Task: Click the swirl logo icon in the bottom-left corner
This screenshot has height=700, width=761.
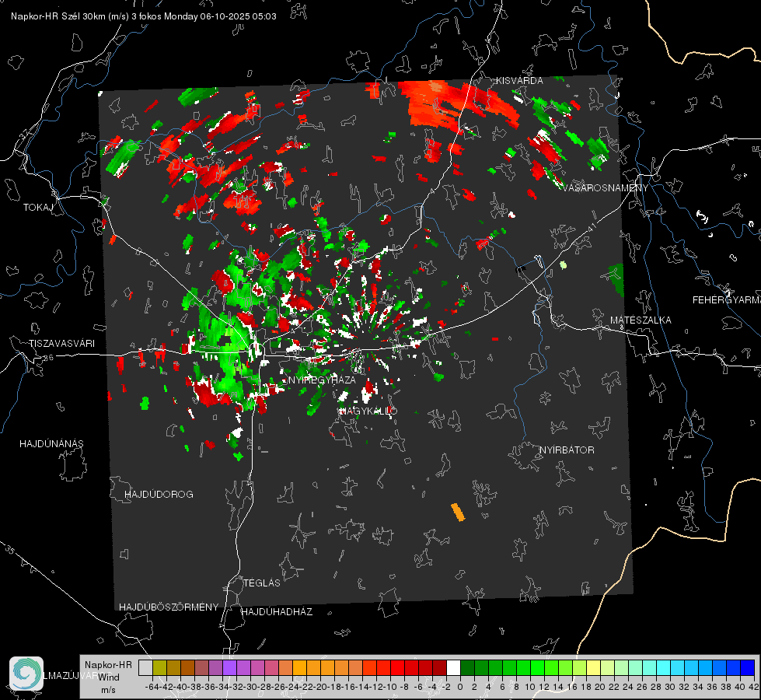Action: pyautogui.click(x=26, y=674)
